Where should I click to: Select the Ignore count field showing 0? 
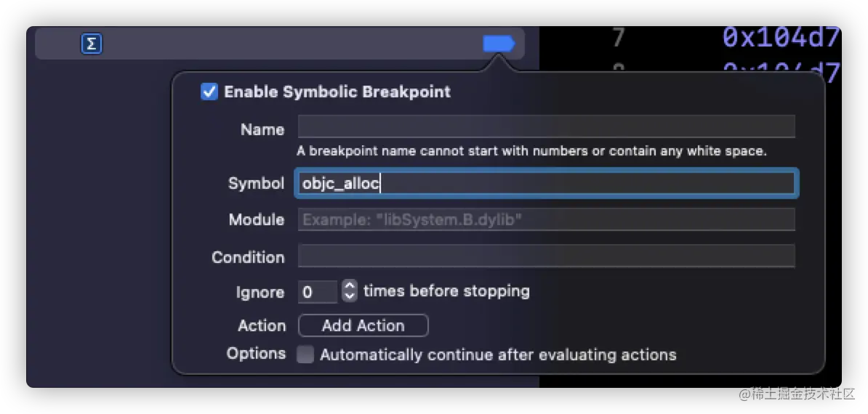pyautogui.click(x=317, y=292)
